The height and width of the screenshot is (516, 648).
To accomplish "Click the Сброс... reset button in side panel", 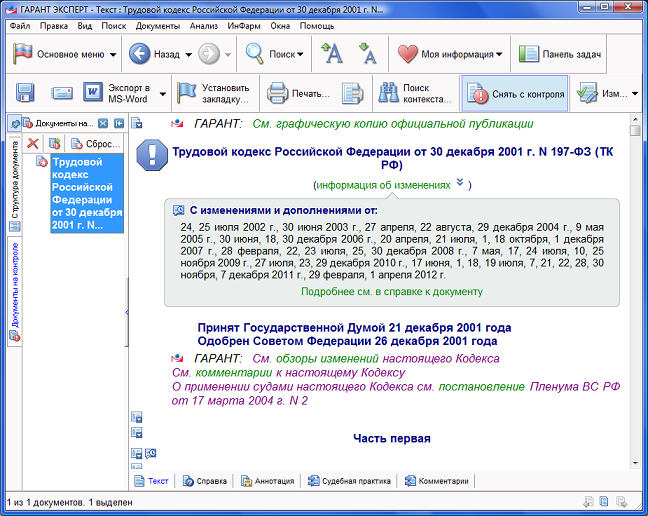I will click(96, 144).
